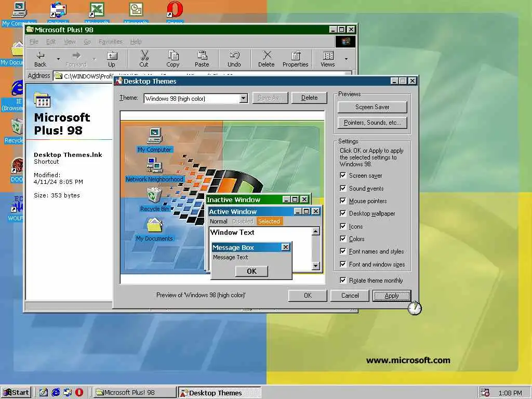Uncheck the Icons setting checkbox
This screenshot has width=532, height=399.
point(343,227)
